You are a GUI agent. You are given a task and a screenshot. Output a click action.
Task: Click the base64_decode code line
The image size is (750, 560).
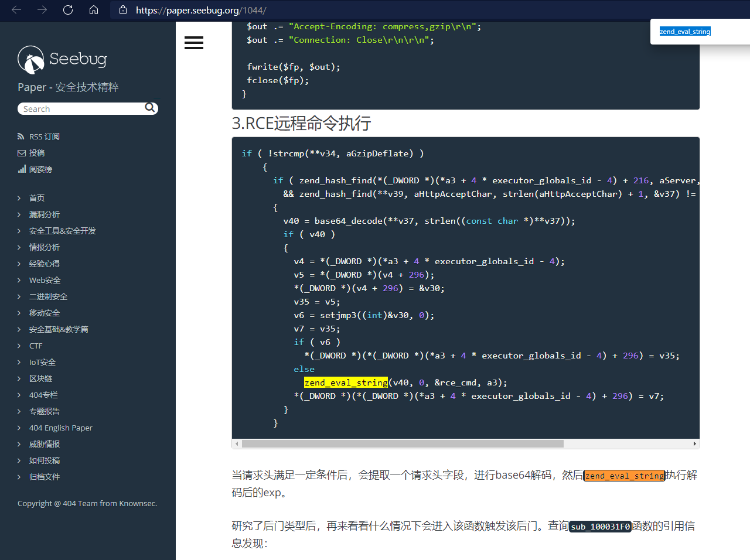coord(429,221)
